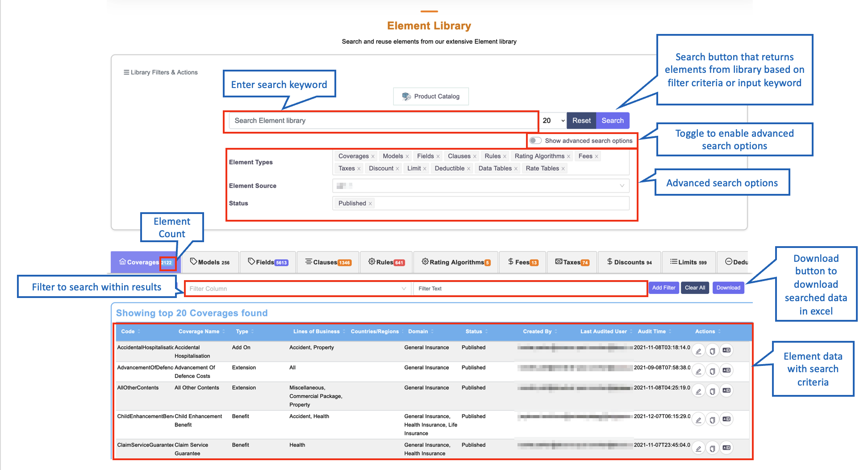The height and width of the screenshot is (470, 868).
Task: Sort table by Code column
Action: (x=130, y=332)
